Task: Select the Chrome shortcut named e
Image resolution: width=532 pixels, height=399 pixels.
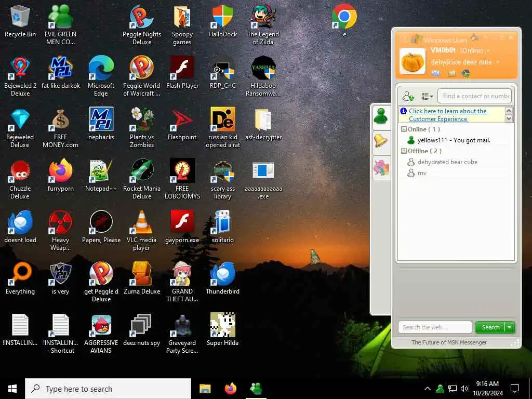Action: click(344, 21)
